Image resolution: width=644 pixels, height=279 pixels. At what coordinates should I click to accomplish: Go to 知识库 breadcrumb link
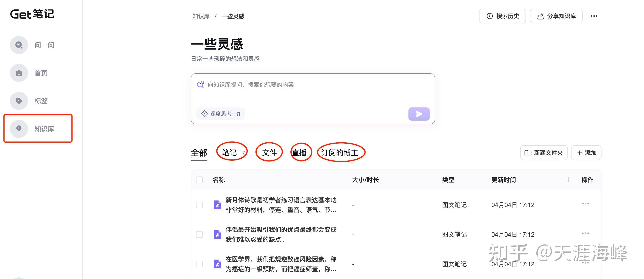click(201, 16)
